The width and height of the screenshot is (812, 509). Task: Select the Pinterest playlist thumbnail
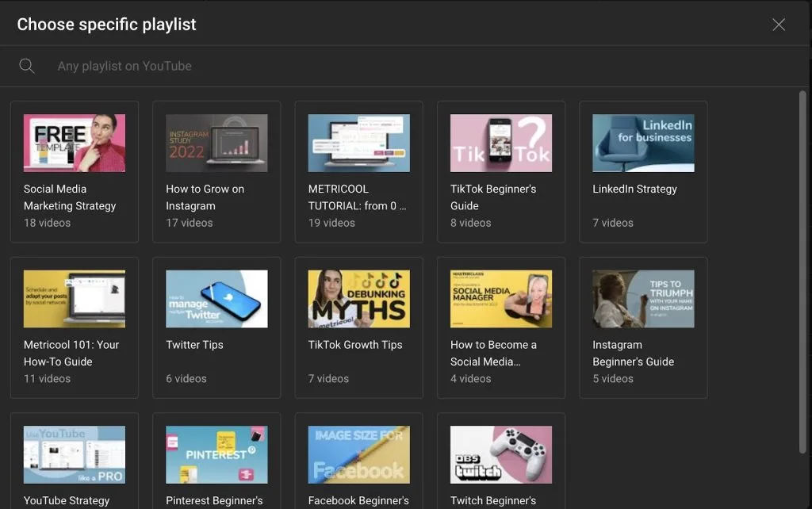point(216,454)
